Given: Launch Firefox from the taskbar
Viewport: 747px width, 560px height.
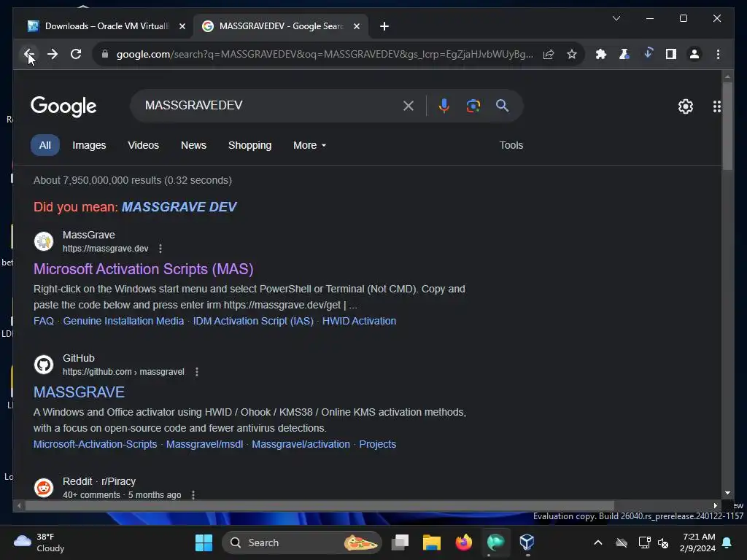Looking at the screenshot, I should 463,542.
